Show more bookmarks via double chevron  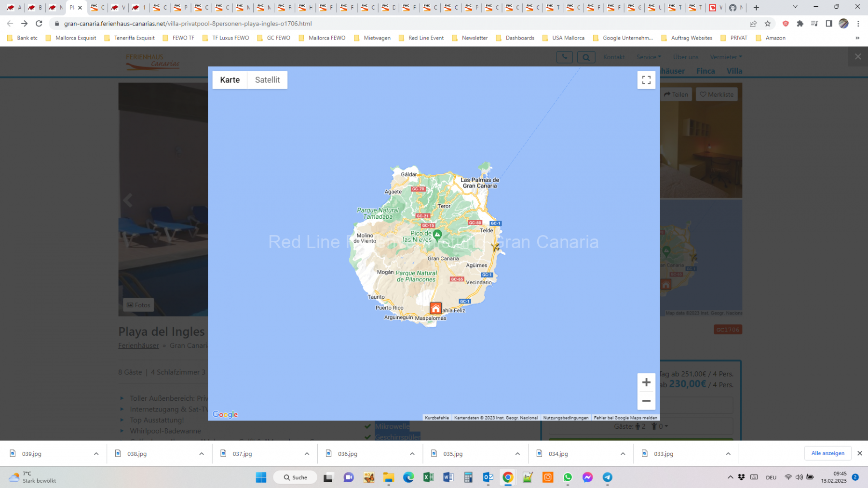pyautogui.click(x=857, y=38)
